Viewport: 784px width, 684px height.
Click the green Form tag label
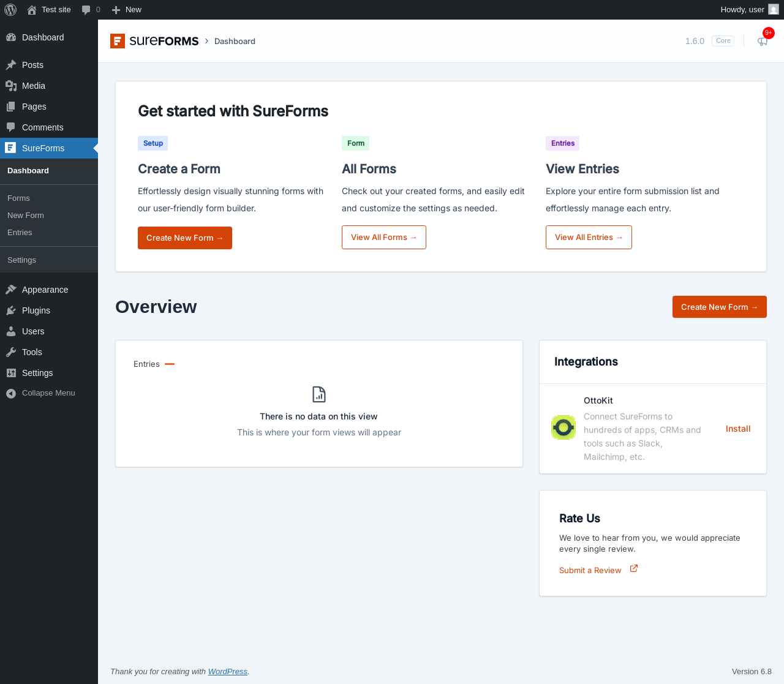356,143
